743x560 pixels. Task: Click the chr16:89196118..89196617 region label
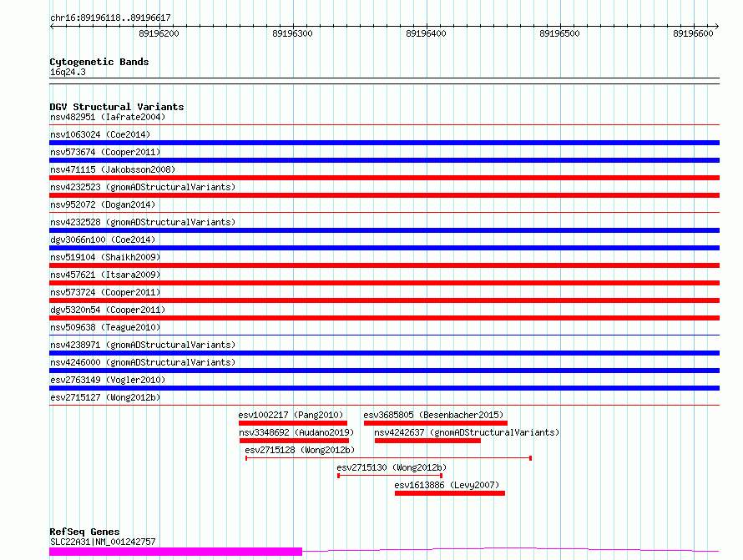click(x=110, y=18)
